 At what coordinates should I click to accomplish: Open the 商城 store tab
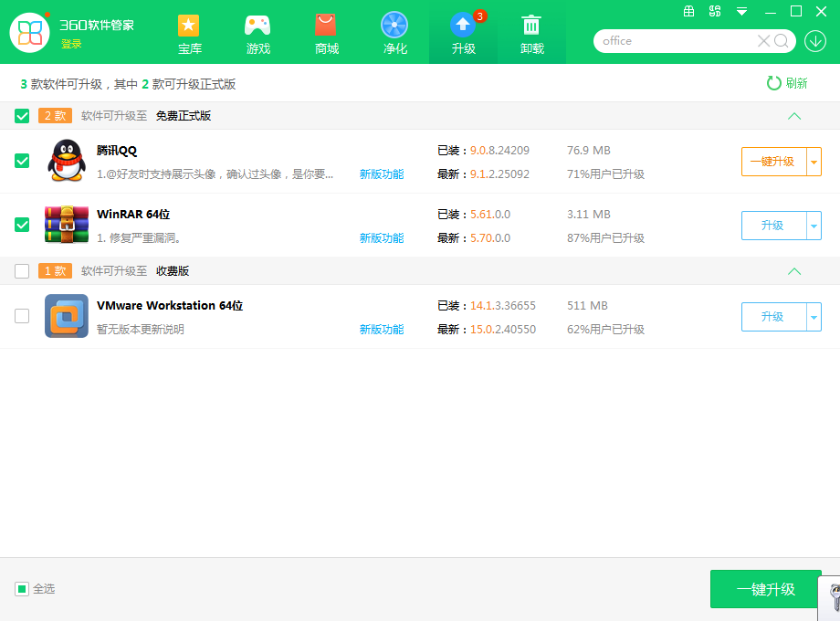tap(326, 35)
